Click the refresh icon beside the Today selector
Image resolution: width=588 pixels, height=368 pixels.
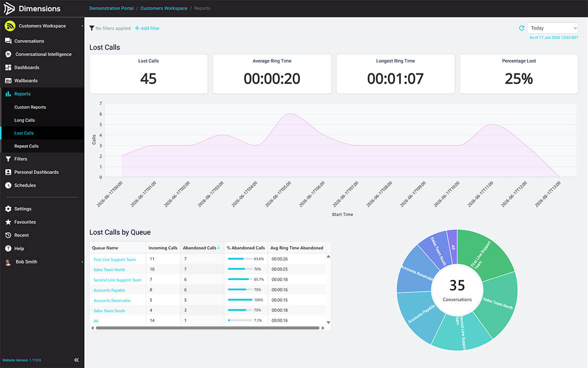pyautogui.click(x=521, y=28)
